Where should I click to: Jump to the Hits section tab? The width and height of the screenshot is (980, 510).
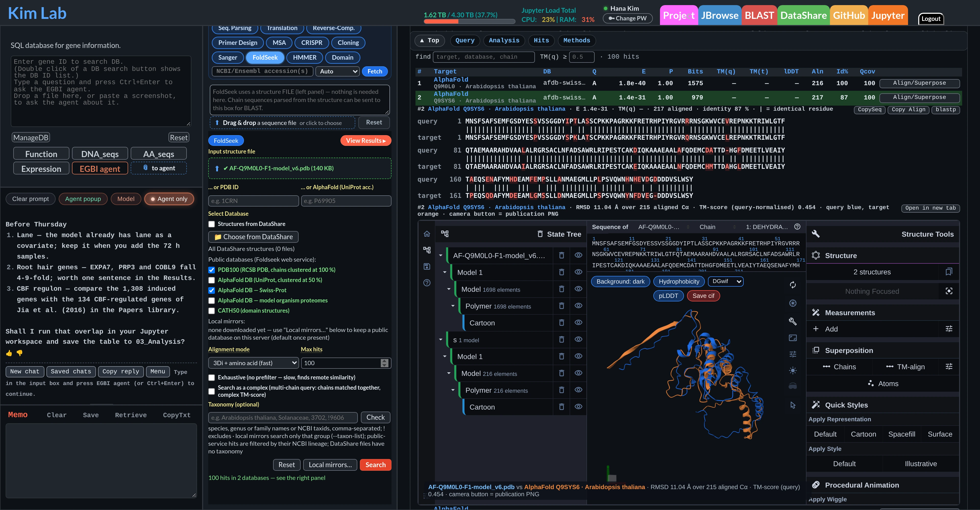pyautogui.click(x=541, y=40)
